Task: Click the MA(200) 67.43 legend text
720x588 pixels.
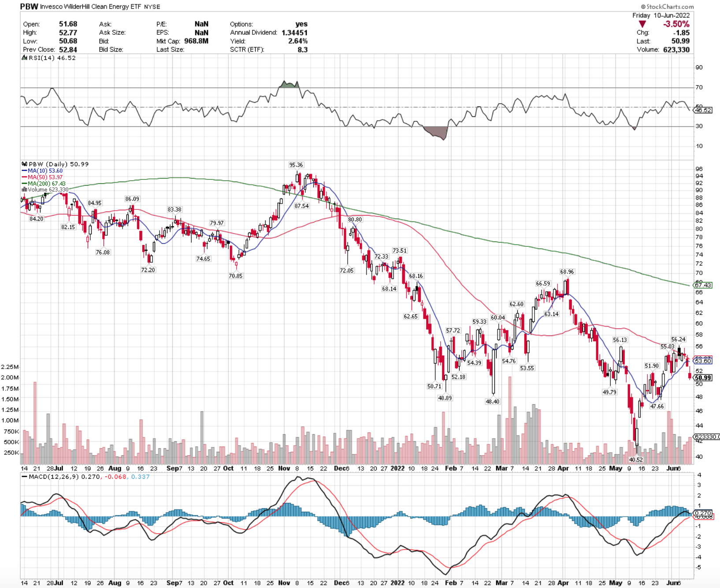Action: click(47, 183)
